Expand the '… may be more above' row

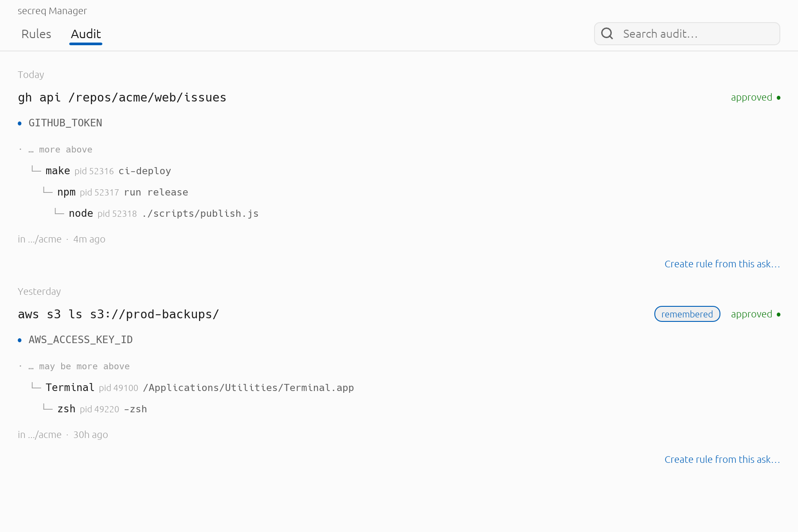[x=74, y=366]
